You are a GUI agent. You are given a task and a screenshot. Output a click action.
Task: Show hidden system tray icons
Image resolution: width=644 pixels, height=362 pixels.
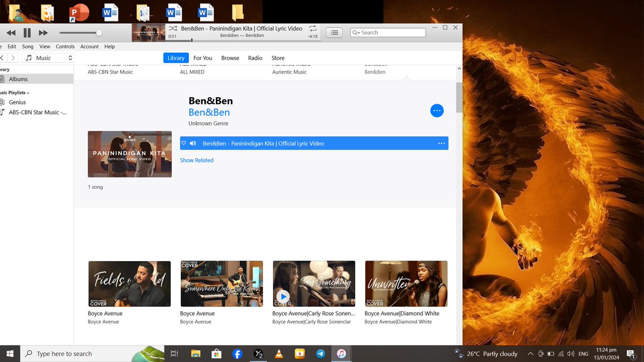click(x=530, y=353)
